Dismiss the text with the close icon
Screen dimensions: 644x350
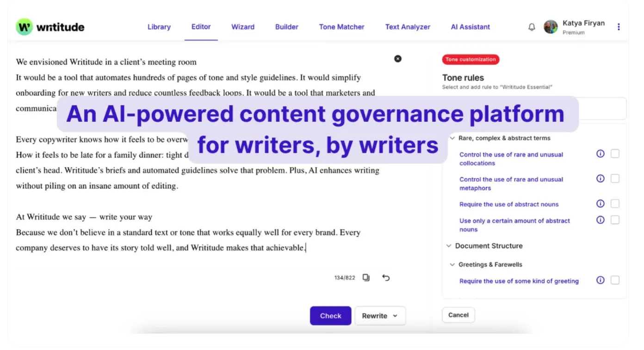tap(397, 58)
